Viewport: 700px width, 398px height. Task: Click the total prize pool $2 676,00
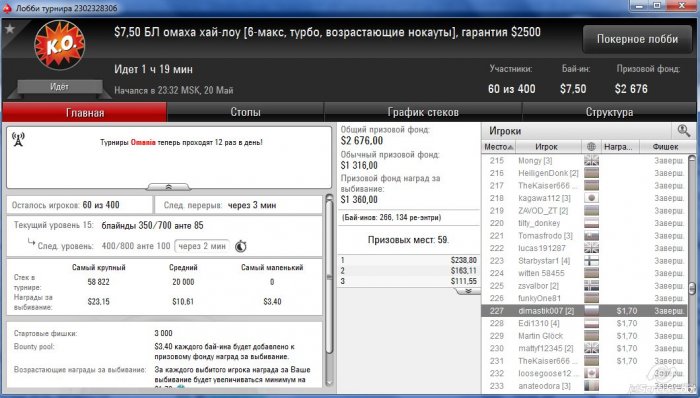point(362,141)
